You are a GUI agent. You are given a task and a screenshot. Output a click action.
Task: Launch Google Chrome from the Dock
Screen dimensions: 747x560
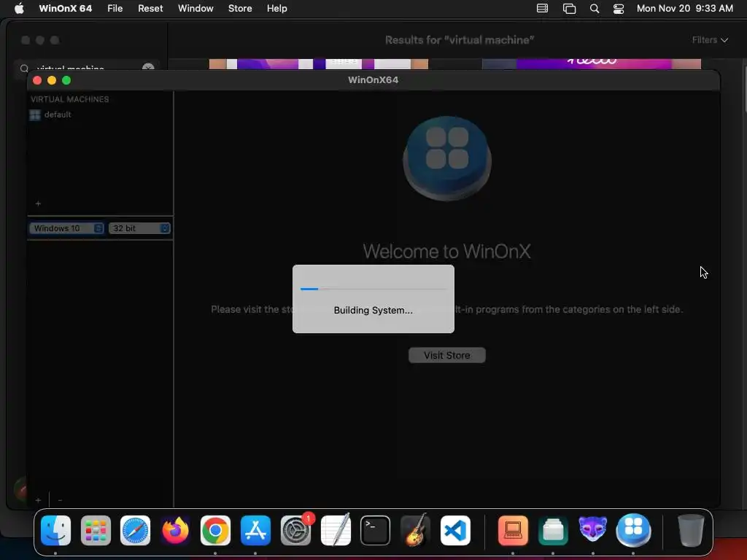215,531
